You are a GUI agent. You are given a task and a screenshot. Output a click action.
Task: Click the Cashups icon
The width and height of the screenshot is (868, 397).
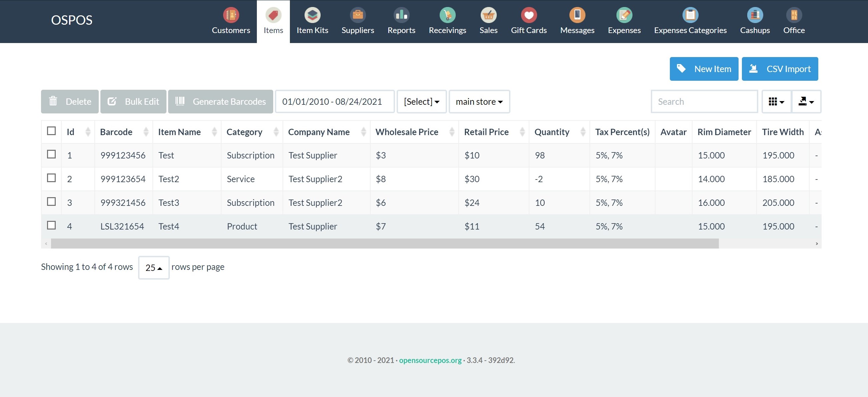(x=755, y=15)
